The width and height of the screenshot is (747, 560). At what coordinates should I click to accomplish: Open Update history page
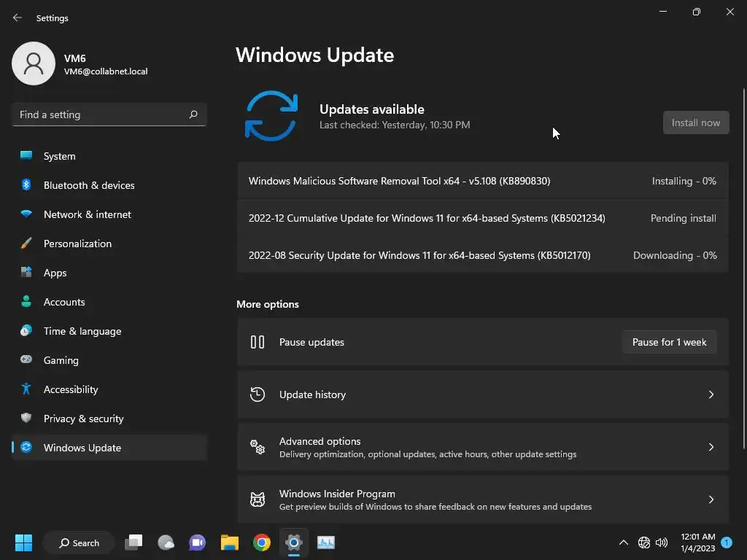point(483,394)
